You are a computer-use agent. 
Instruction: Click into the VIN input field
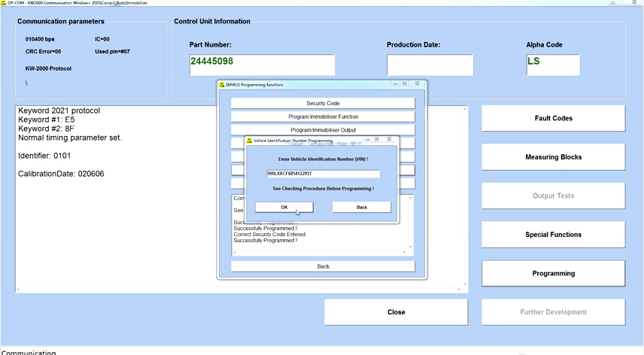tap(323, 174)
